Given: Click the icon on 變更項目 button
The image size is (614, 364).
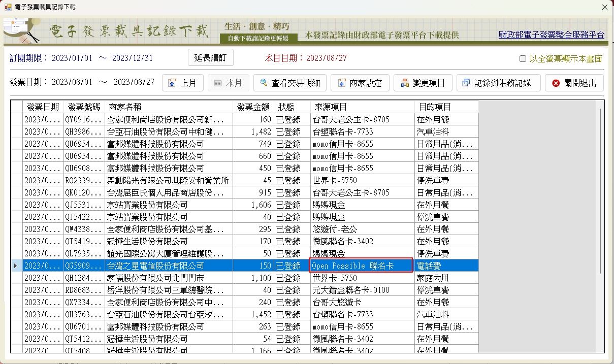Looking at the screenshot, I should pyautogui.click(x=405, y=83).
